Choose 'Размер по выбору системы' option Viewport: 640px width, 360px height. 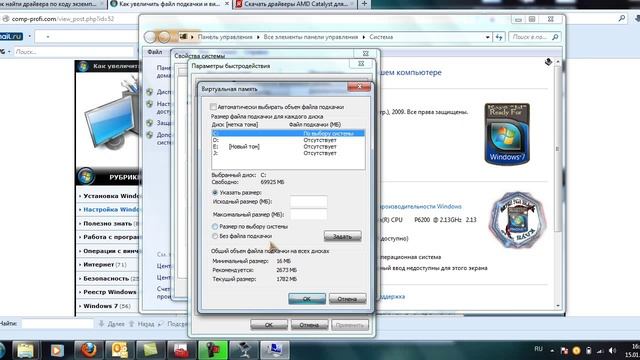point(215,227)
